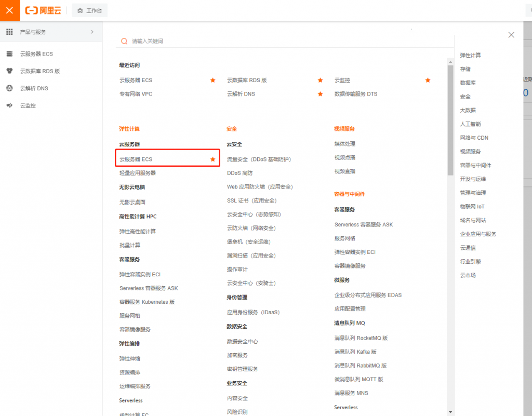Open 弹性伸缩 link
Image resolution: width=532 pixels, height=416 pixels.
tap(129, 359)
